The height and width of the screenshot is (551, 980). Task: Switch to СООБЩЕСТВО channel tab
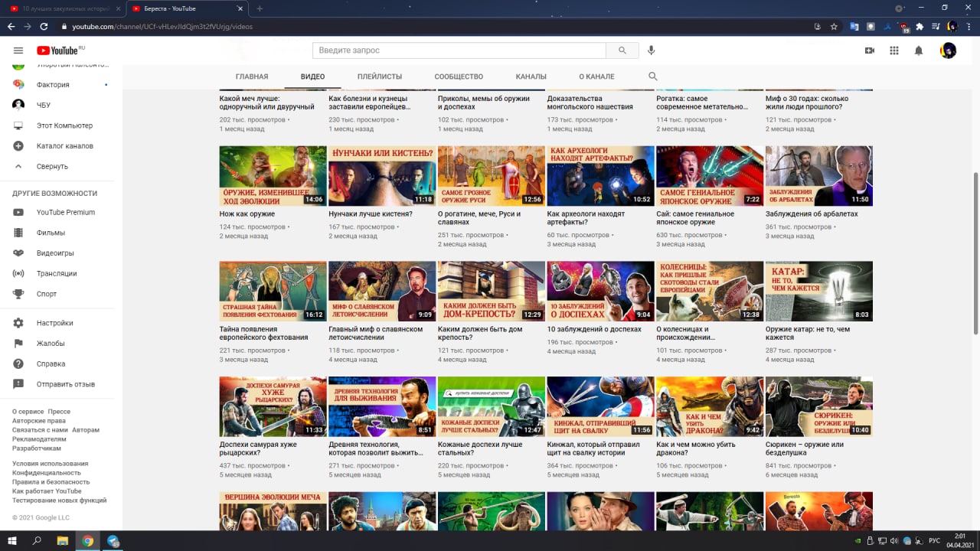point(459,77)
